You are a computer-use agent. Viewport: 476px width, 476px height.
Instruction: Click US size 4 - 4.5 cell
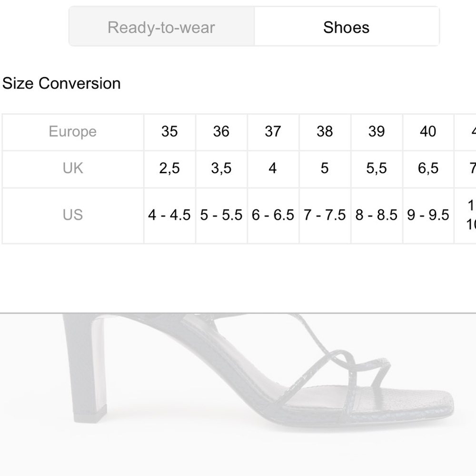click(x=169, y=215)
